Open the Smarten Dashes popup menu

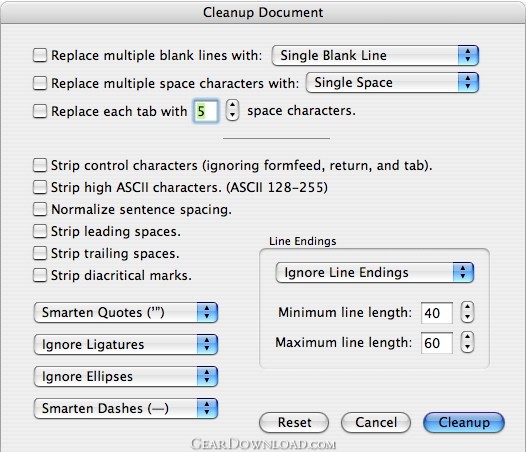[126, 409]
